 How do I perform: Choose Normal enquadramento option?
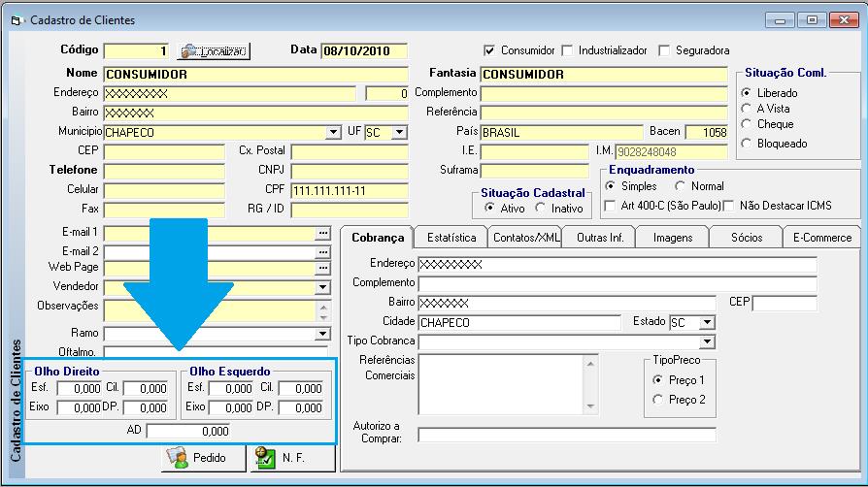tap(680, 186)
